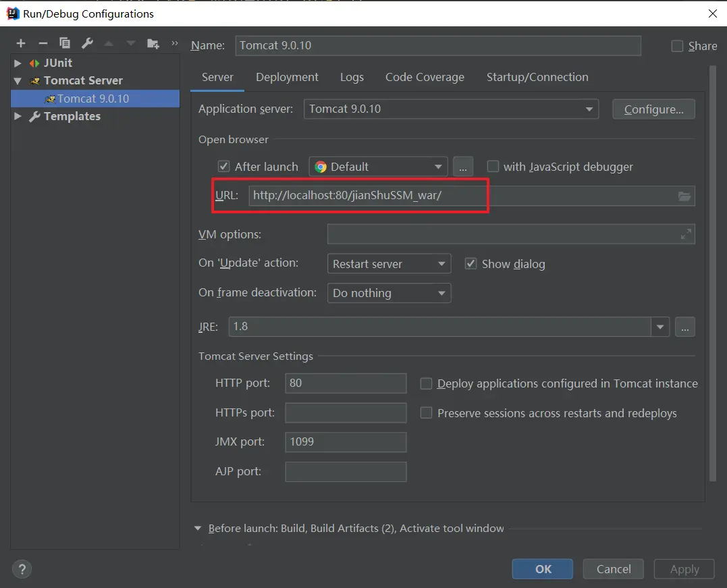The width and height of the screenshot is (727, 588).
Task: Switch to the Deployment tab
Action: point(287,77)
